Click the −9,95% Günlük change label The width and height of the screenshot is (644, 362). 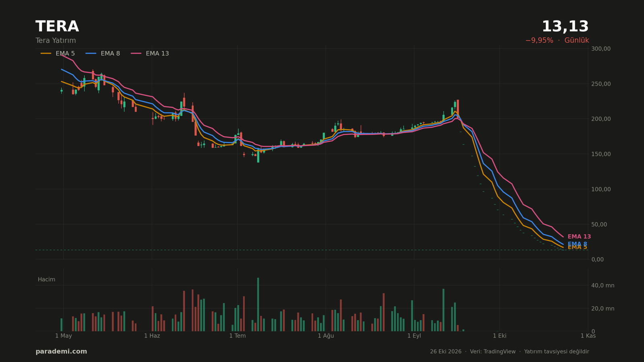557,41
